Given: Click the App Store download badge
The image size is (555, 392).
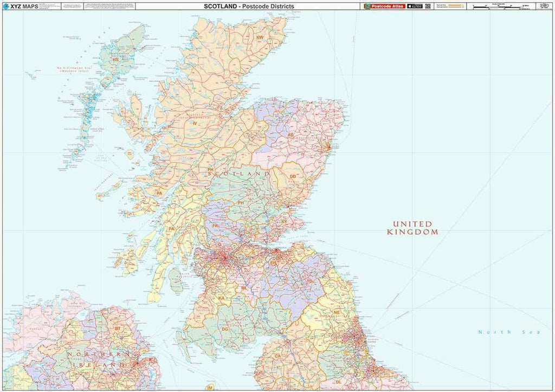Looking at the screenshot, I should [x=416, y=6].
